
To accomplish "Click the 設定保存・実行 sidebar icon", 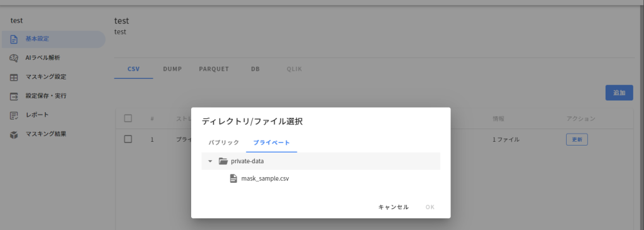I will click(x=14, y=96).
